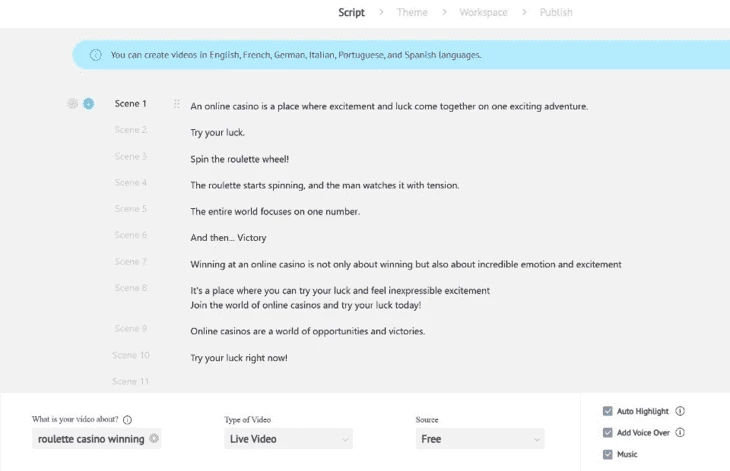Click the line 'Join the world of online casinos...'
This screenshot has height=471, width=730.
[305, 305]
